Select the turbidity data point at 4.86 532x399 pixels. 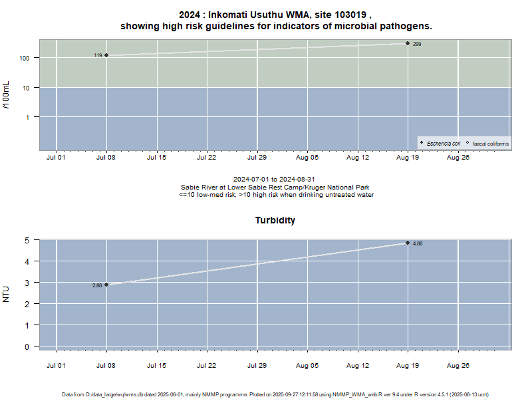tap(408, 243)
